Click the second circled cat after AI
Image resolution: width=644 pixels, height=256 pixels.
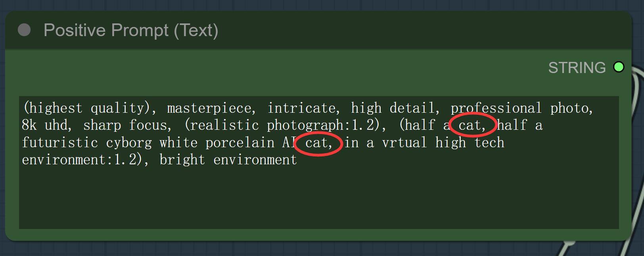316,143
